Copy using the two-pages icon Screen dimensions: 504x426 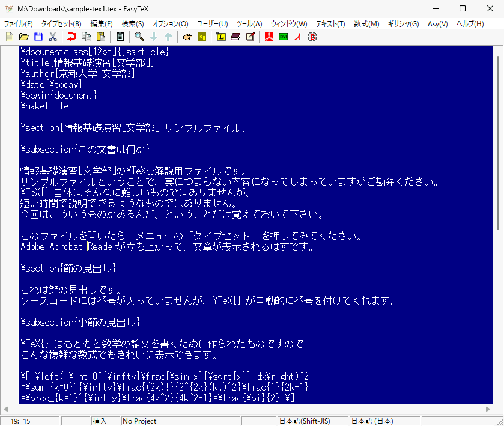coord(86,37)
